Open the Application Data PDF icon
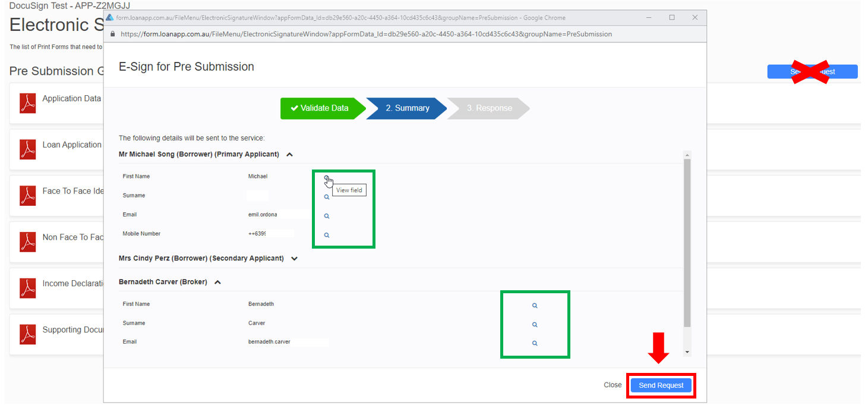 (28, 103)
